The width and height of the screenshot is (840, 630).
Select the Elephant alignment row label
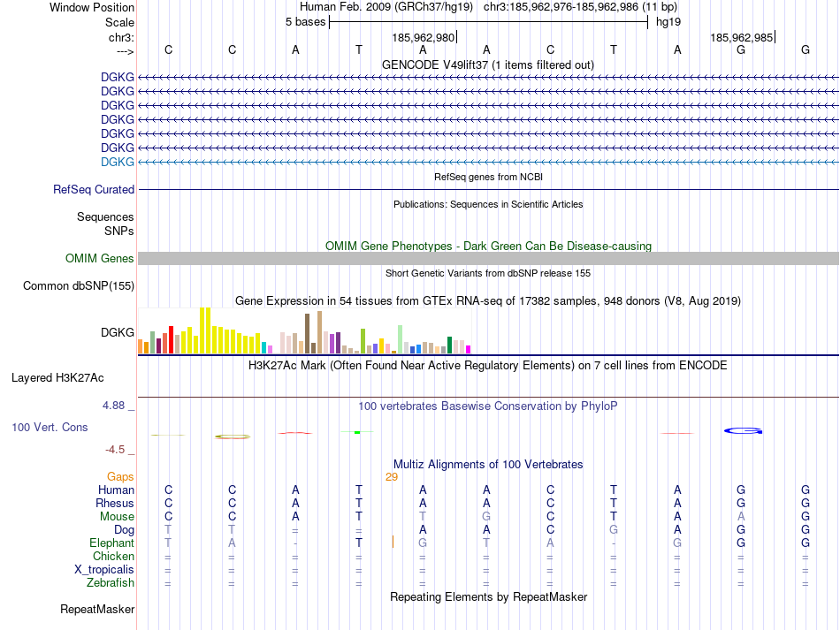(111, 543)
